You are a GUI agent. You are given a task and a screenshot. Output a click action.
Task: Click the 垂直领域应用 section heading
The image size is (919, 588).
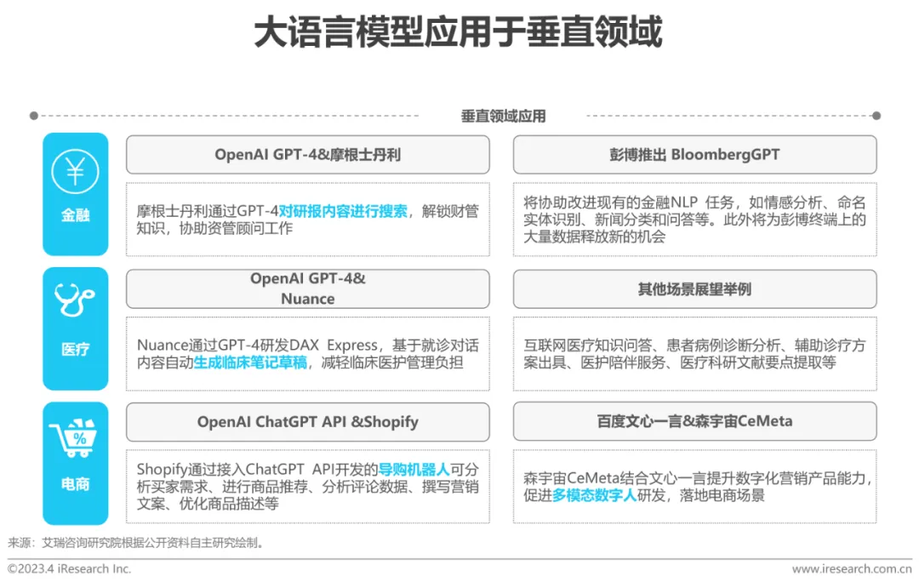(x=503, y=116)
